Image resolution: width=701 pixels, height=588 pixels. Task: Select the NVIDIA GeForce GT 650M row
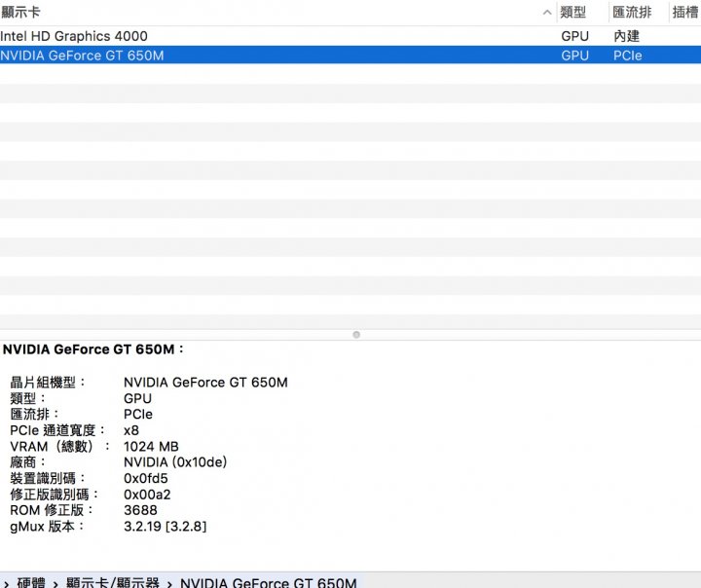point(350,55)
